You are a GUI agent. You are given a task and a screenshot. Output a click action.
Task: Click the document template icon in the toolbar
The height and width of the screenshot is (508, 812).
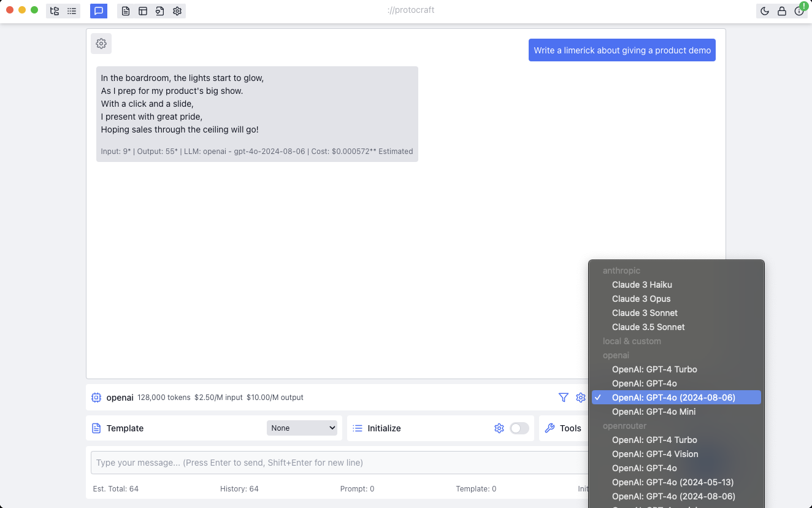(x=126, y=10)
